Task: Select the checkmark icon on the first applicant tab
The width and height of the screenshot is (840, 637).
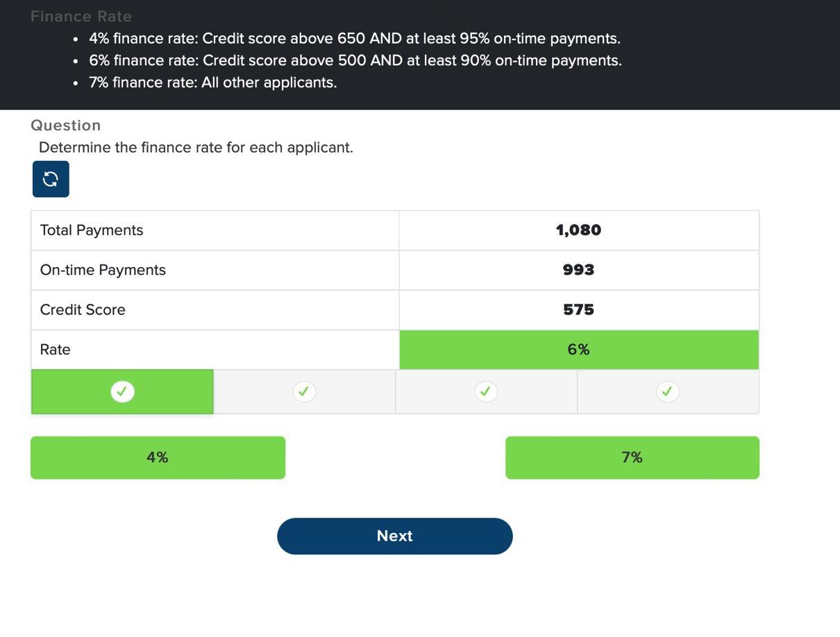Action: tap(122, 391)
